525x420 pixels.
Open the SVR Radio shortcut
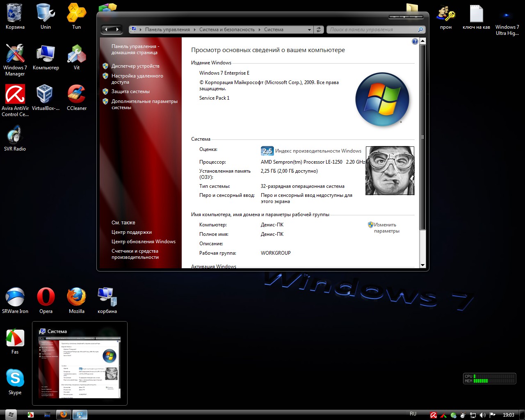15,138
